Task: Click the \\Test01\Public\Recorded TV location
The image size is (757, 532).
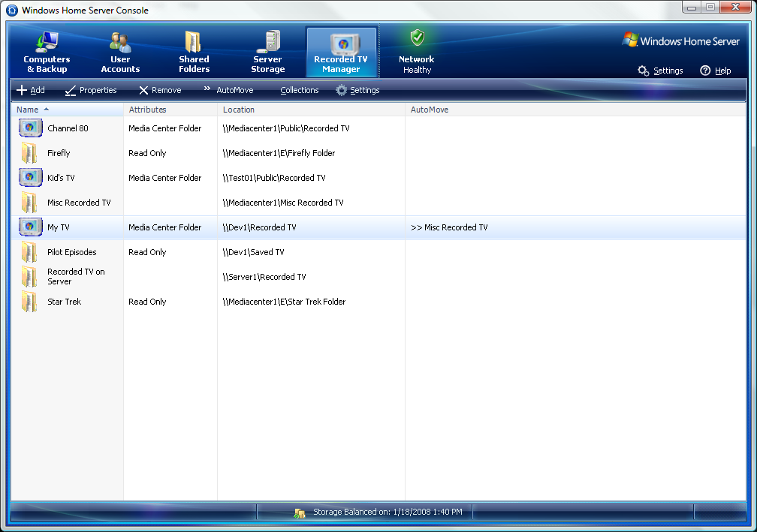Action: click(273, 178)
